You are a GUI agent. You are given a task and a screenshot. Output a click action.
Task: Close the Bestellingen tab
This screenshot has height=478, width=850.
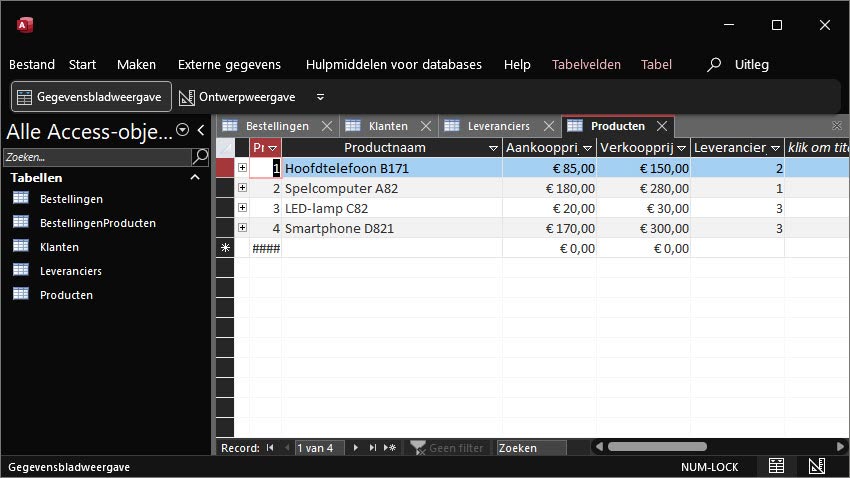click(x=327, y=126)
